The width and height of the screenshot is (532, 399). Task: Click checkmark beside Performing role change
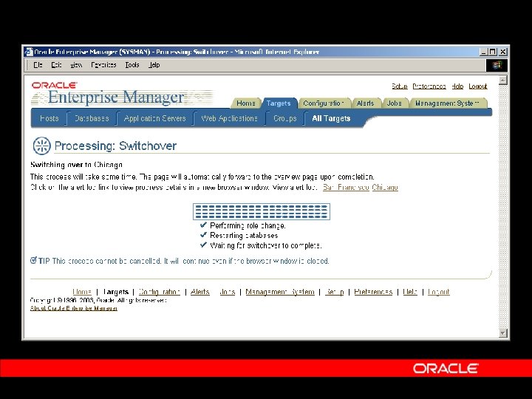click(x=203, y=225)
